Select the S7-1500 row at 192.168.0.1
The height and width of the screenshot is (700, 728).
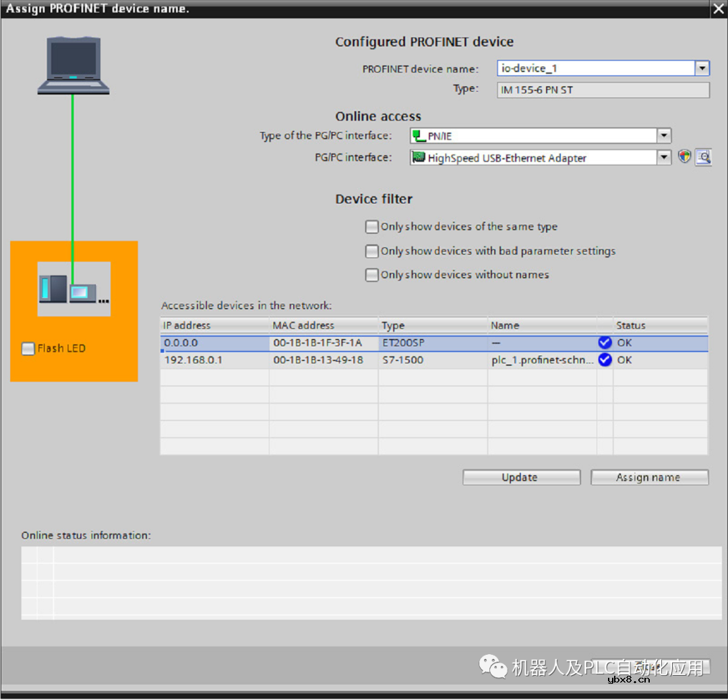(324, 360)
